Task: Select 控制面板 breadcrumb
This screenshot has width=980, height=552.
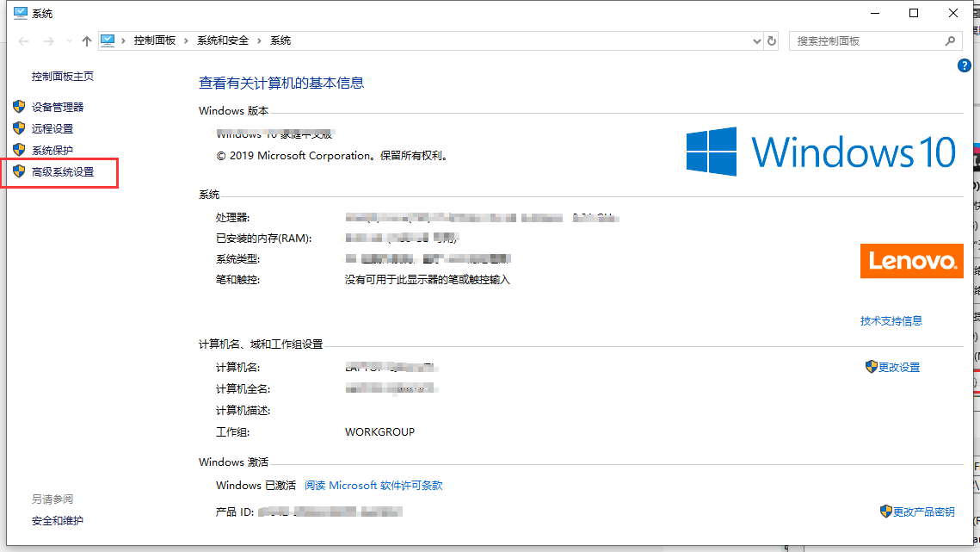Action: click(x=154, y=40)
